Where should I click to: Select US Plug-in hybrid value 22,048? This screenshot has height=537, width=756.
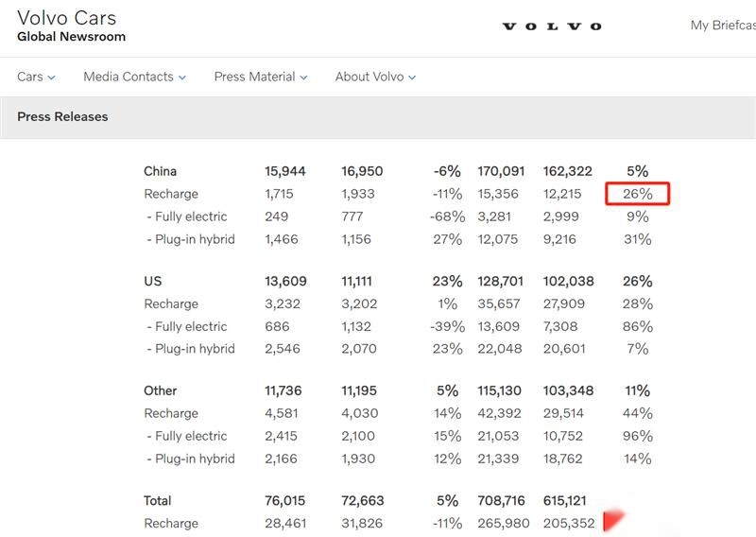coord(500,349)
